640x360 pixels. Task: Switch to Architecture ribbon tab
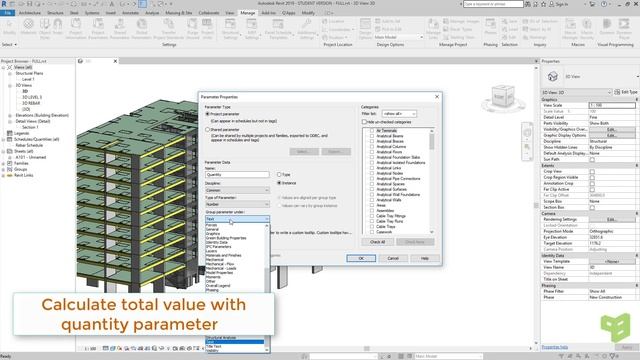coord(30,13)
